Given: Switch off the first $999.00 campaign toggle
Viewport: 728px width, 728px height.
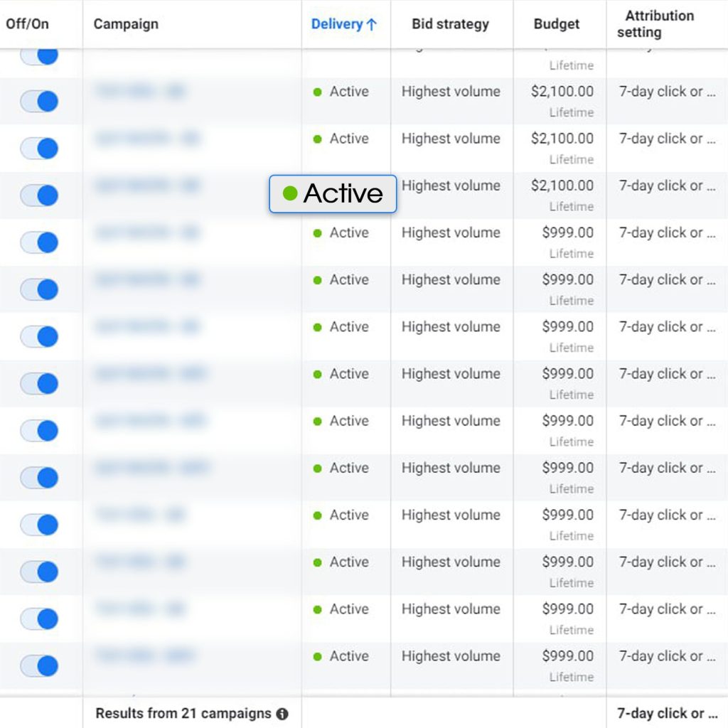Looking at the screenshot, I should click(x=40, y=242).
